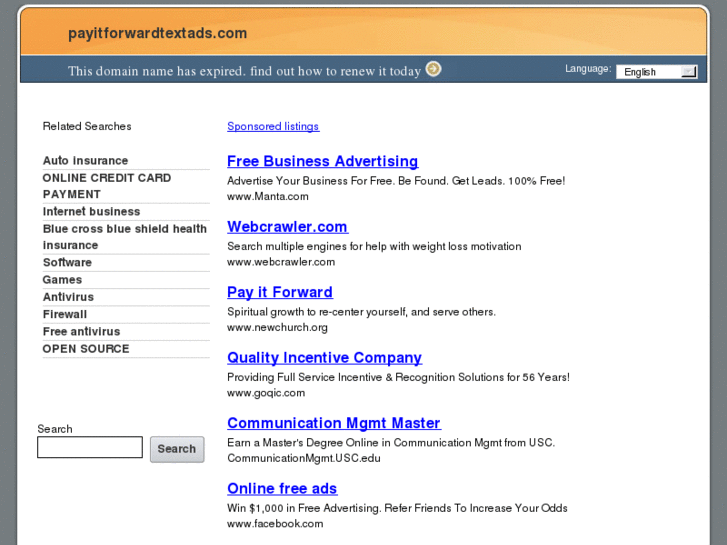The width and height of the screenshot is (727, 545).
Task: Select ONLINE CREDIT CARD PAYMENT related search
Action: click(107, 186)
